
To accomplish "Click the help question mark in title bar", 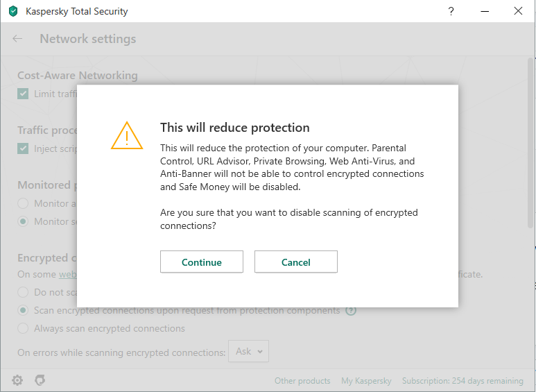I will tap(451, 11).
